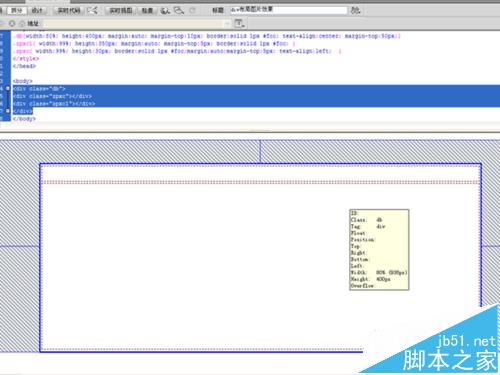Click into the address (地址) input field
The image size is (500, 375).
(133, 23)
